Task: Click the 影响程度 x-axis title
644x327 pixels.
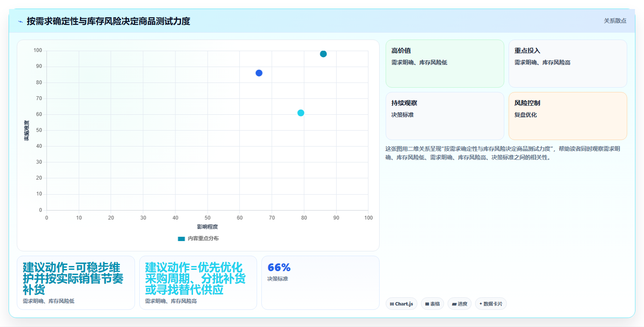Action: (208, 227)
